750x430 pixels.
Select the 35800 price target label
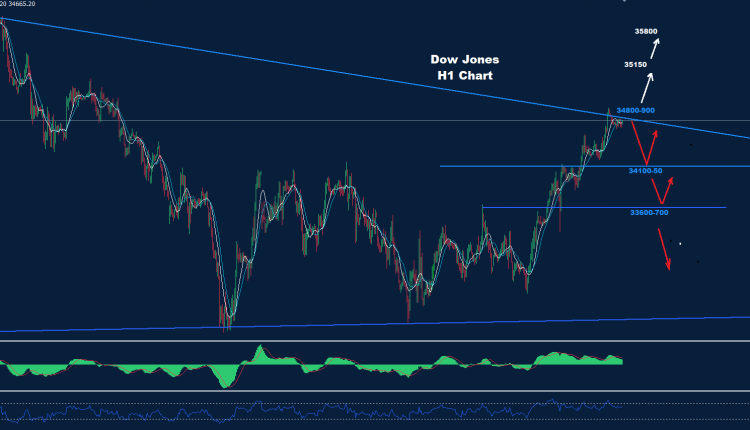point(646,32)
